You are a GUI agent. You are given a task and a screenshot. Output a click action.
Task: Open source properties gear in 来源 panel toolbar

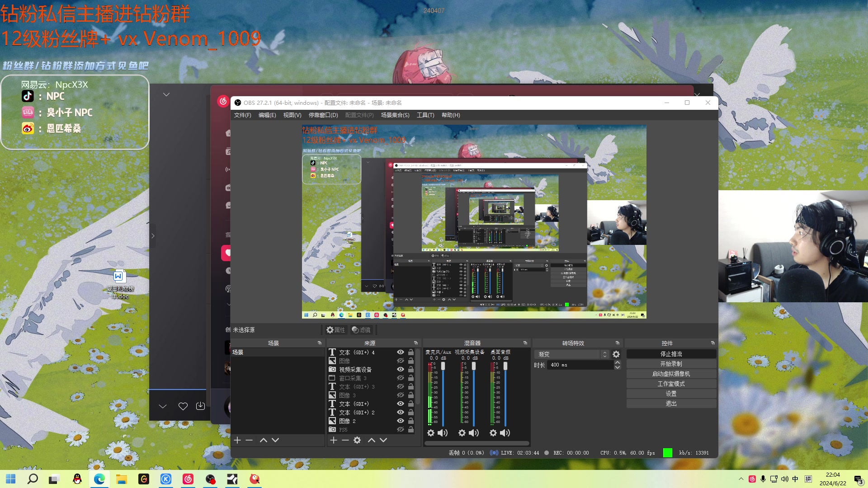coord(357,440)
